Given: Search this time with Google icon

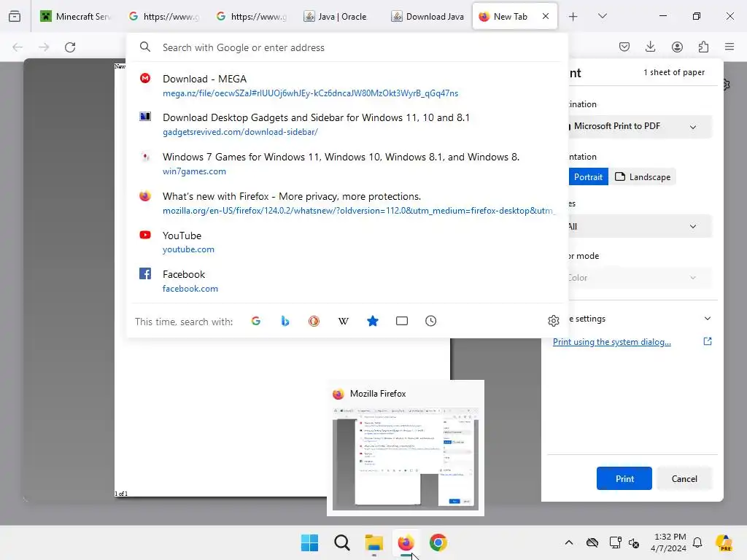Looking at the screenshot, I should point(256,321).
